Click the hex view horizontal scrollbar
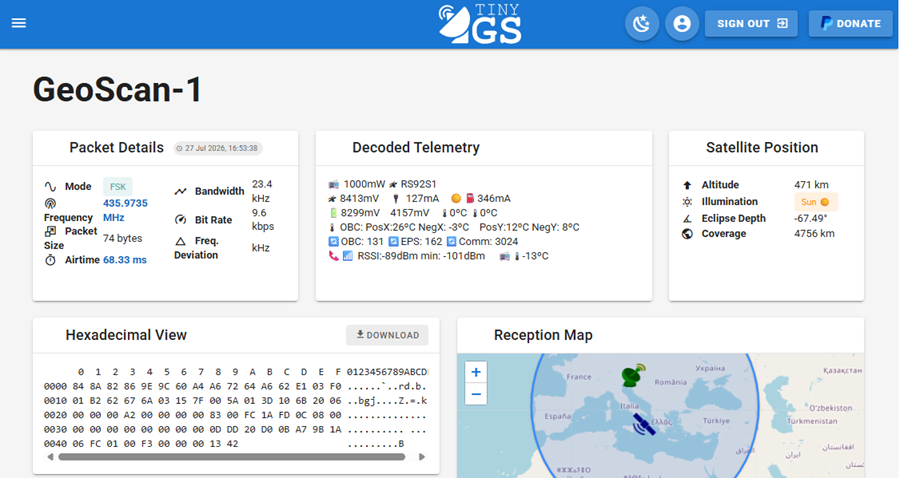 point(232,457)
